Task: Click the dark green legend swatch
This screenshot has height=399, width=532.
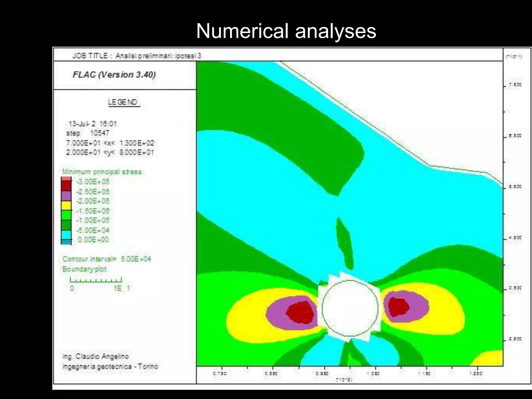Action: click(66, 225)
